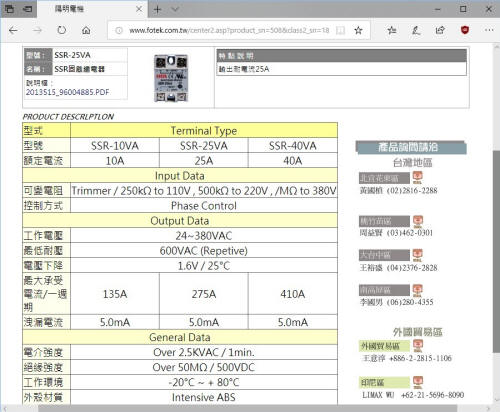Click the product inquiry header banner

click(411, 147)
